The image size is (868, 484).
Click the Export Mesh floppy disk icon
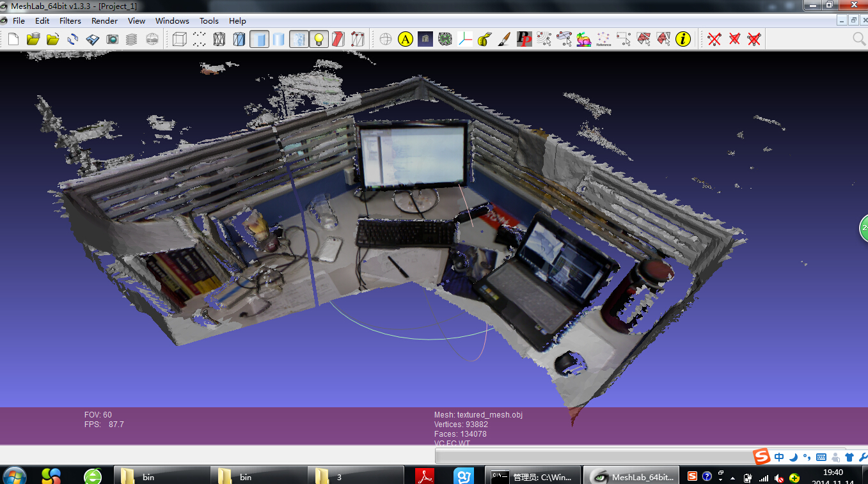click(93, 39)
